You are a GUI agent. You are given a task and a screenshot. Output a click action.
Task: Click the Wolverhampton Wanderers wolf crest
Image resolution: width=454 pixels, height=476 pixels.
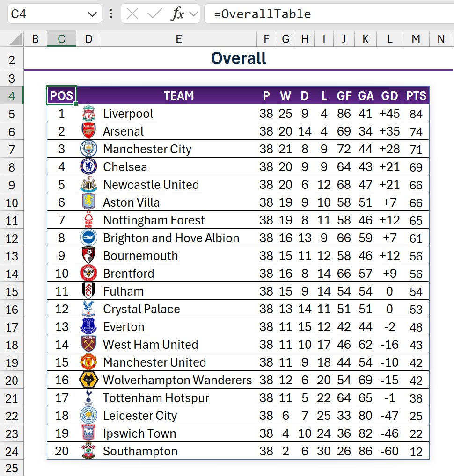[x=88, y=380]
